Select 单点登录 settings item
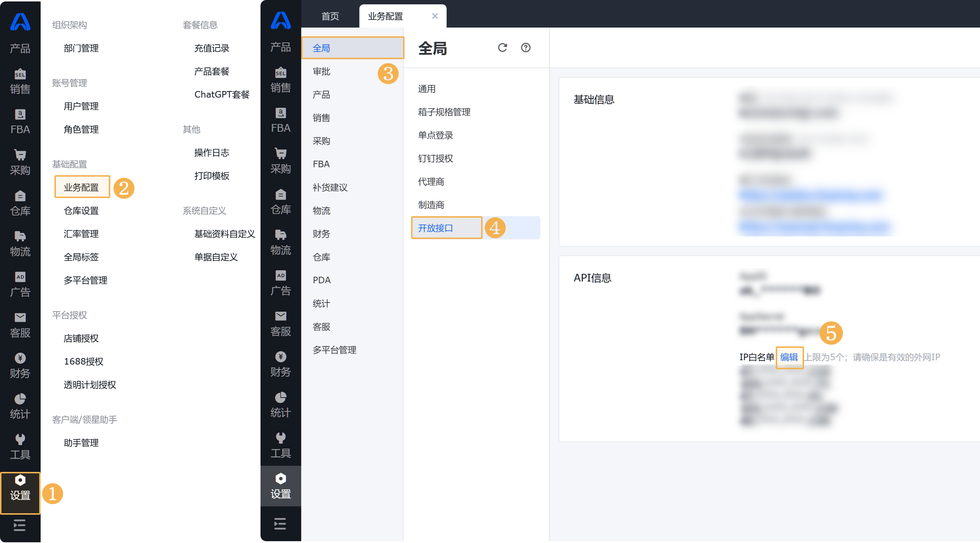The height and width of the screenshot is (543, 980). click(436, 135)
